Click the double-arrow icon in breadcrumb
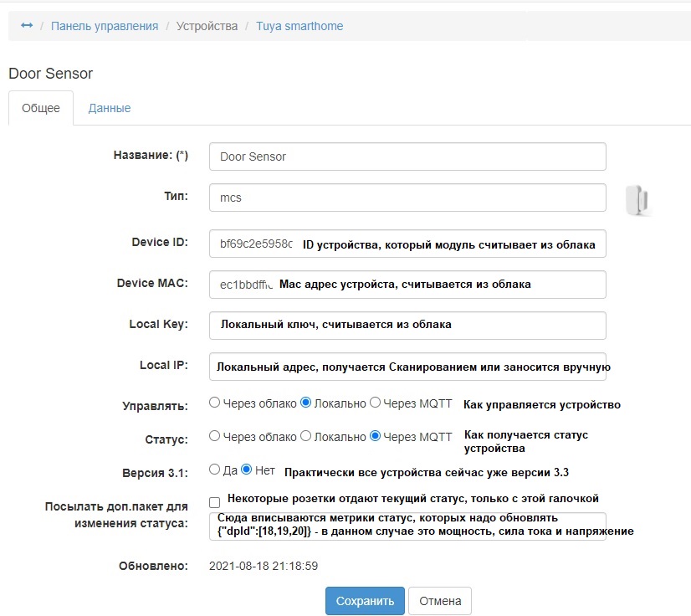This screenshot has height=616, width=691. (27, 26)
